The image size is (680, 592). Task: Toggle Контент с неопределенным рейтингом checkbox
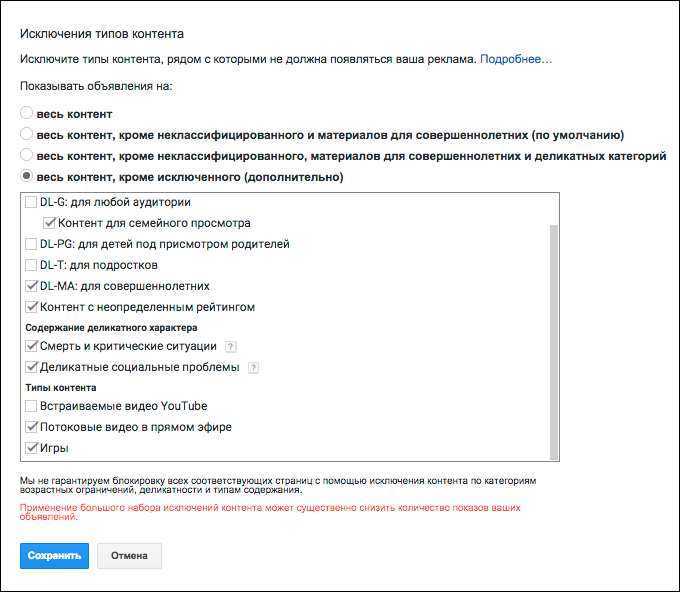pos(31,307)
